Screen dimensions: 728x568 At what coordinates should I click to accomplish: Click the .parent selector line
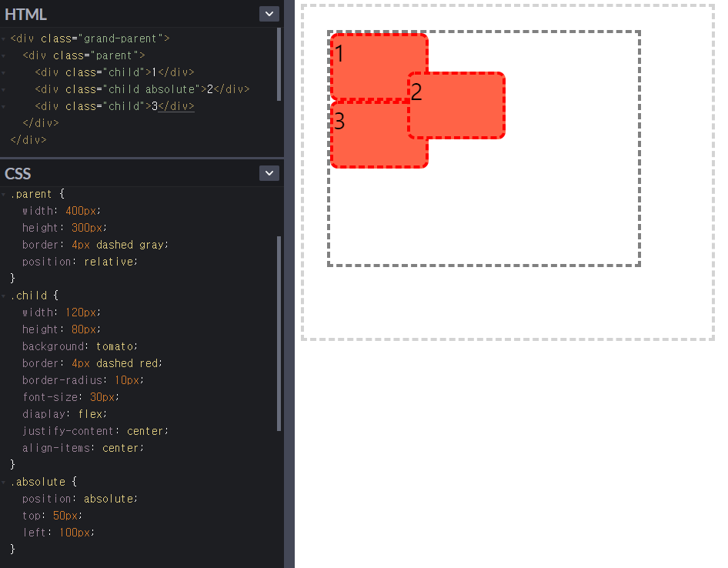pyautogui.click(x=37, y=194)
